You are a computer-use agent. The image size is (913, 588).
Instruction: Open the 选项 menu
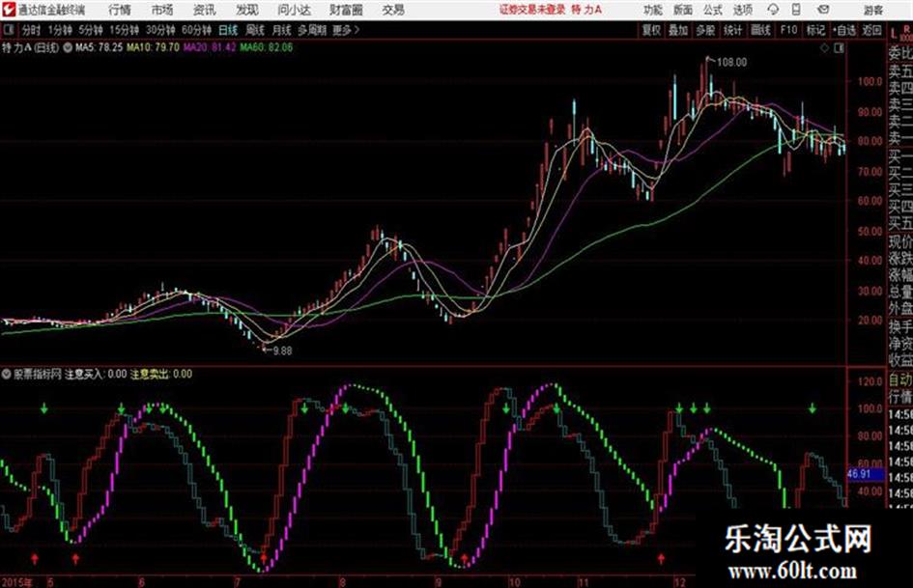click(x=742, y=10)
